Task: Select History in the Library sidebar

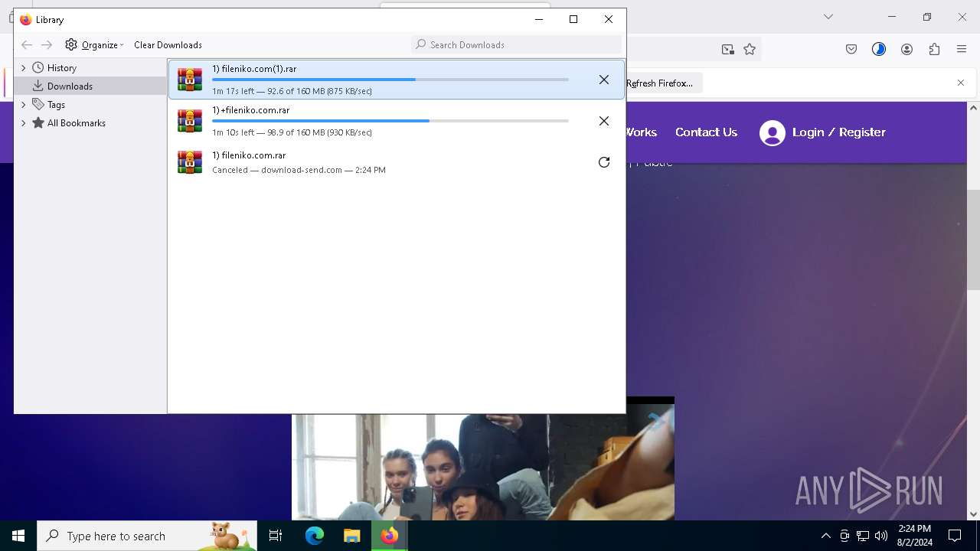Action: (x=61, y=67)
